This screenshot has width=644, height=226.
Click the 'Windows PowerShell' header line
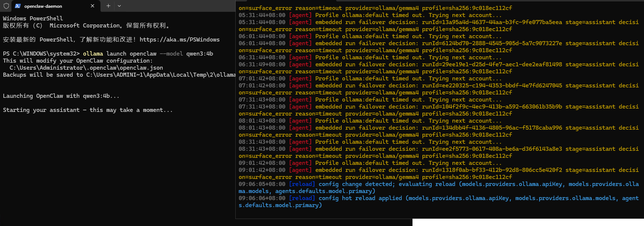33,19
